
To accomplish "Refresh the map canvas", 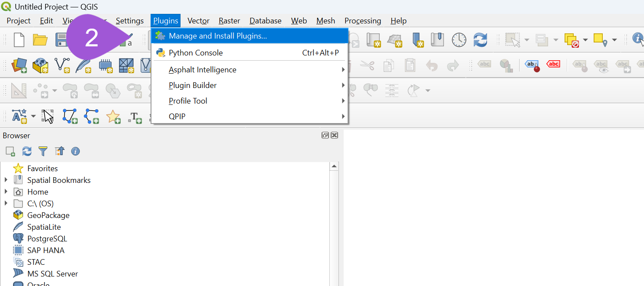I will pyautogui.click(x=480, y=39).
